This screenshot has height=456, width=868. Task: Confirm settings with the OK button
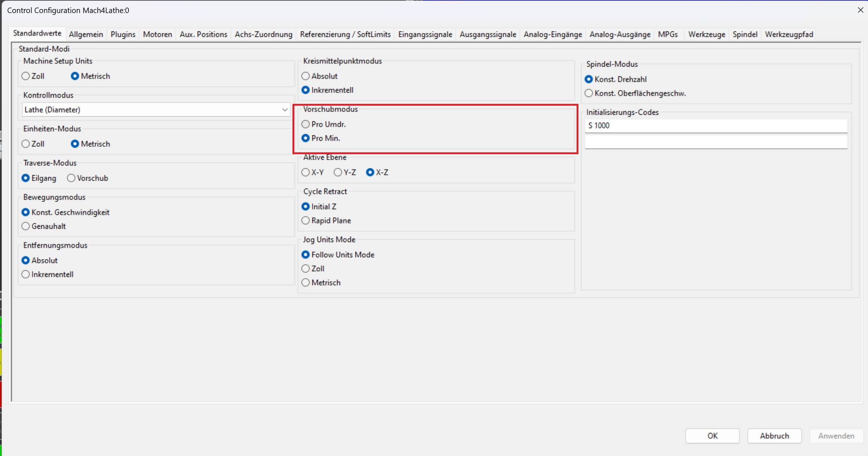coord(712,436)
